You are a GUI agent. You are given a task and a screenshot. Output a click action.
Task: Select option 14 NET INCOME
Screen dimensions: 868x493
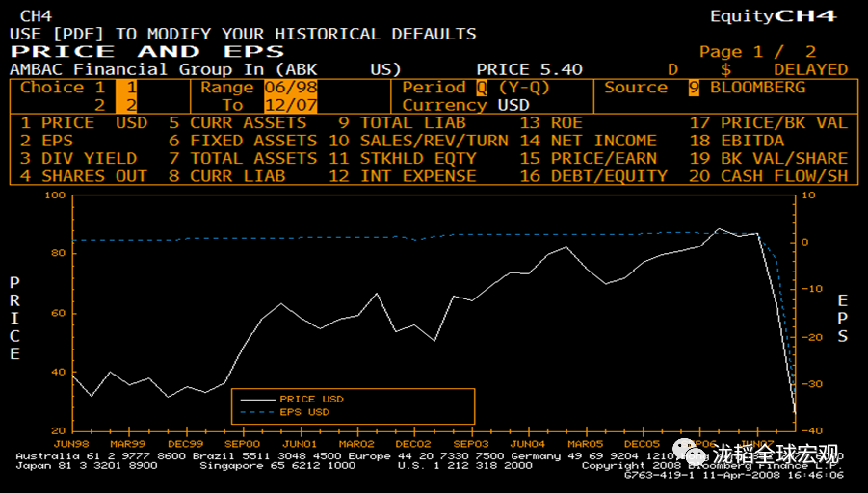[588, 141]
